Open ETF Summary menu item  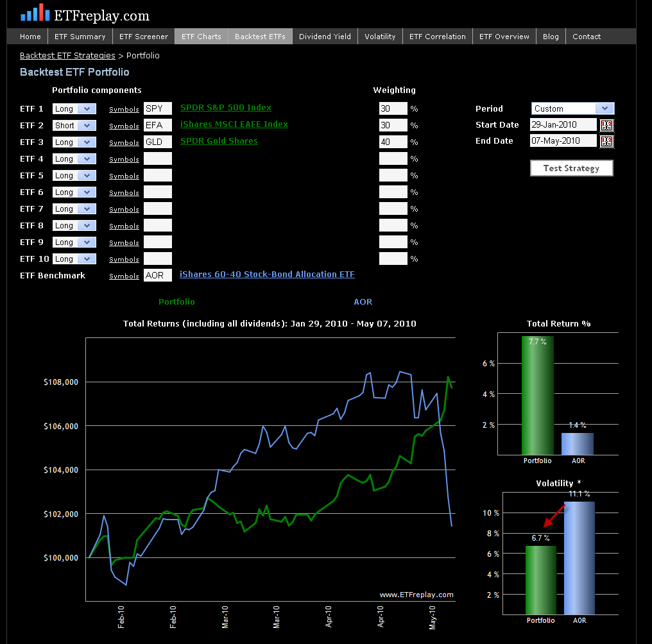(x=80, y=37)
